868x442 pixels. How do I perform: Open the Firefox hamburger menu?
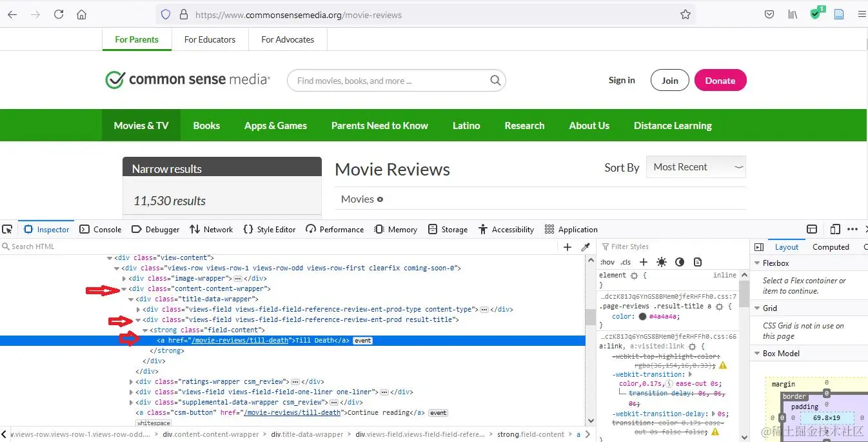click(x=862, y=14)
